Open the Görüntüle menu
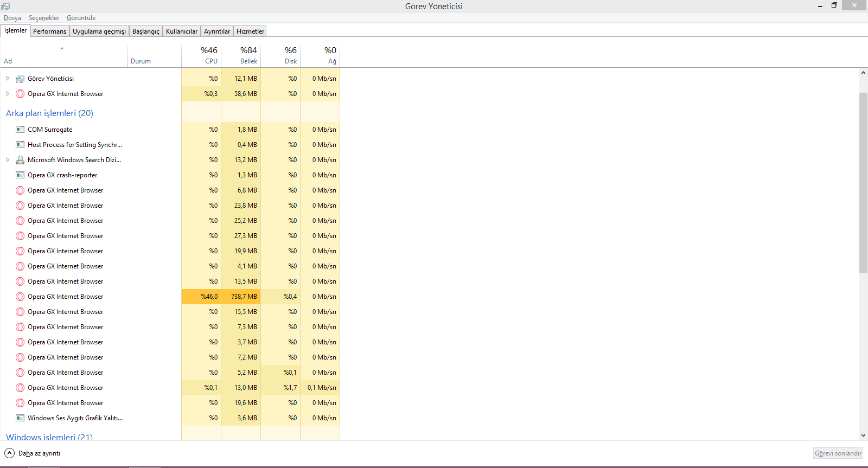The height and width of the screenshot is (468, 868). pos(81,18)
